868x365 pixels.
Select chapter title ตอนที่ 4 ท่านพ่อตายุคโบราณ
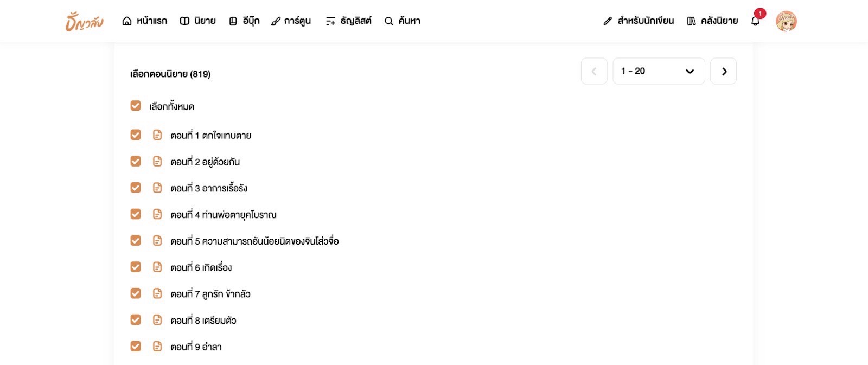pos(223,215)
